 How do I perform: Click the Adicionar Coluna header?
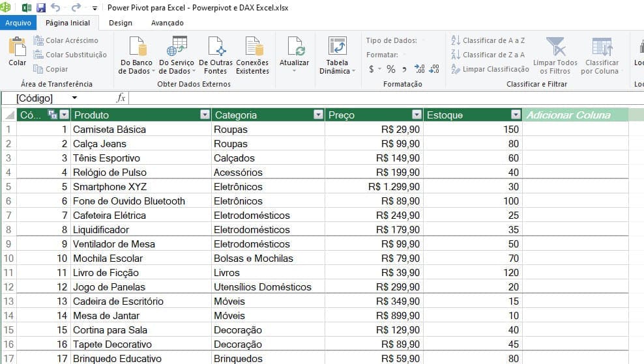pos(568,115)
